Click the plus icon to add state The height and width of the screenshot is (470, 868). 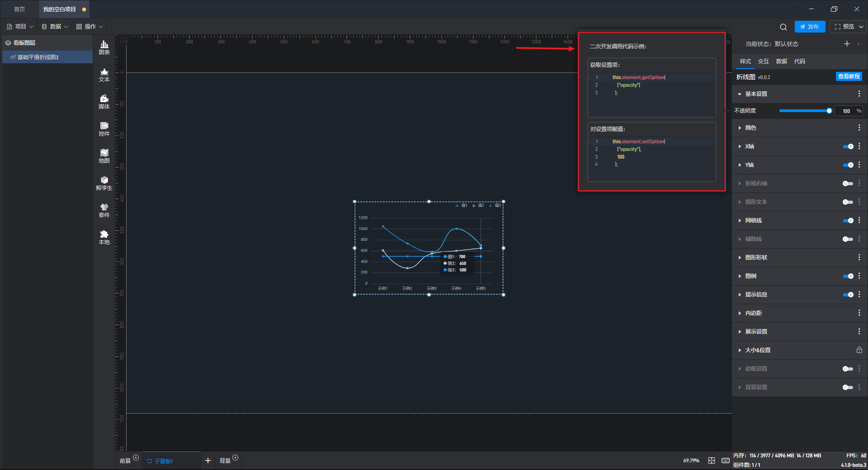(x=847, y=44)
